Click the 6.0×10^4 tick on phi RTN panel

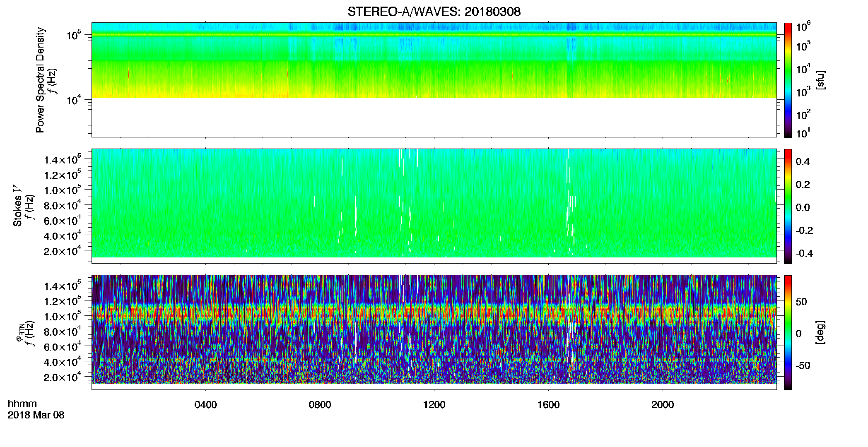pyautogui.click(x=62, y=347)
